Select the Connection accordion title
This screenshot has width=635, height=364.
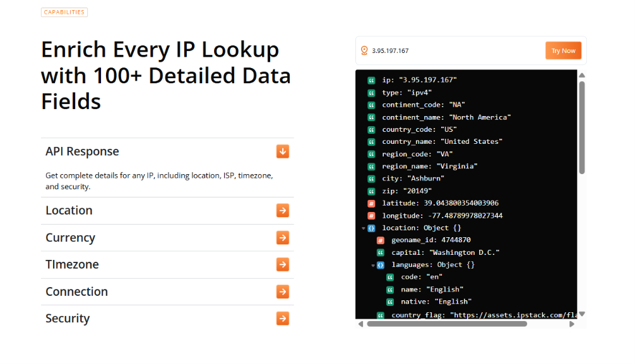tap(76, 291)
